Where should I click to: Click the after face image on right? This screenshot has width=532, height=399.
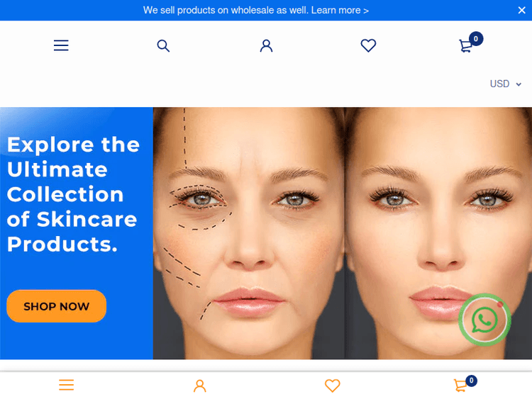pos(438,233)
